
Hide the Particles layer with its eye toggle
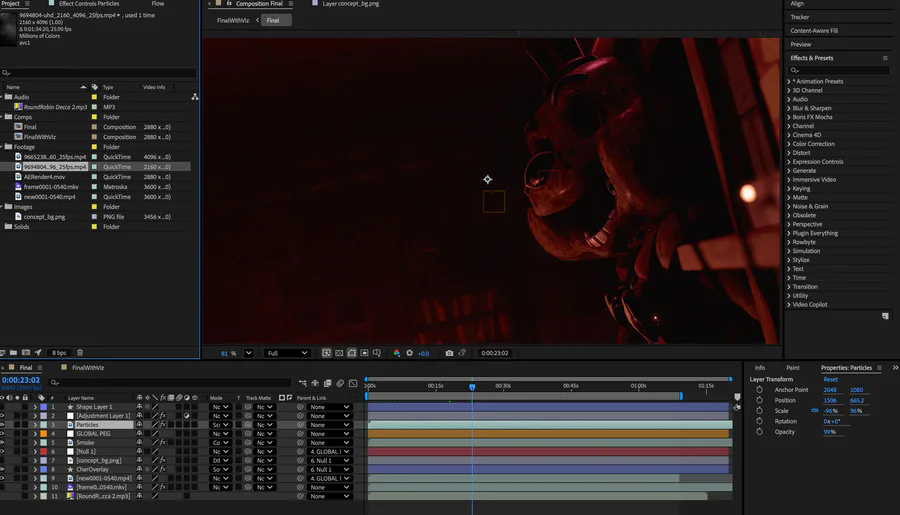pos(2,425)
